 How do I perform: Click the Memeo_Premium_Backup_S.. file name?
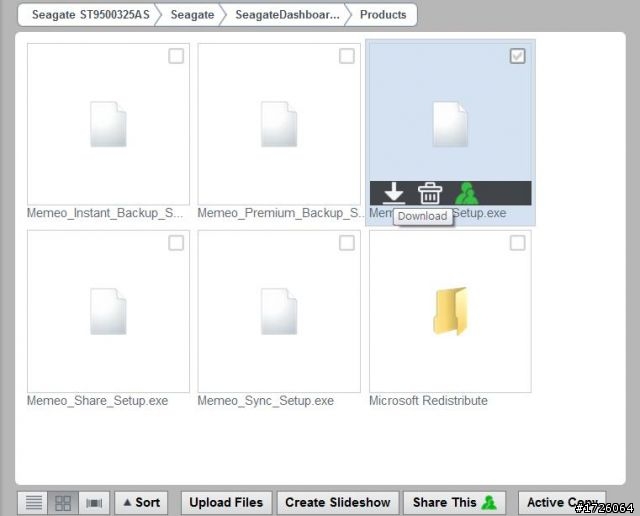pos(280,213)
